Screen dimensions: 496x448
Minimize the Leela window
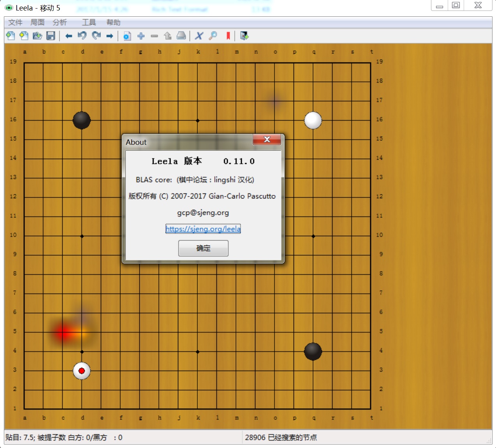(x=440, y=5)
